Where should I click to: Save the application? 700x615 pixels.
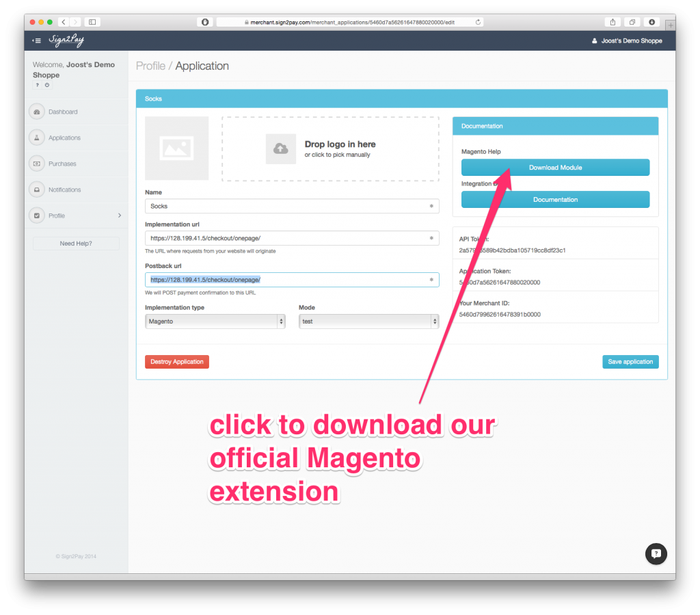point(630,362)
